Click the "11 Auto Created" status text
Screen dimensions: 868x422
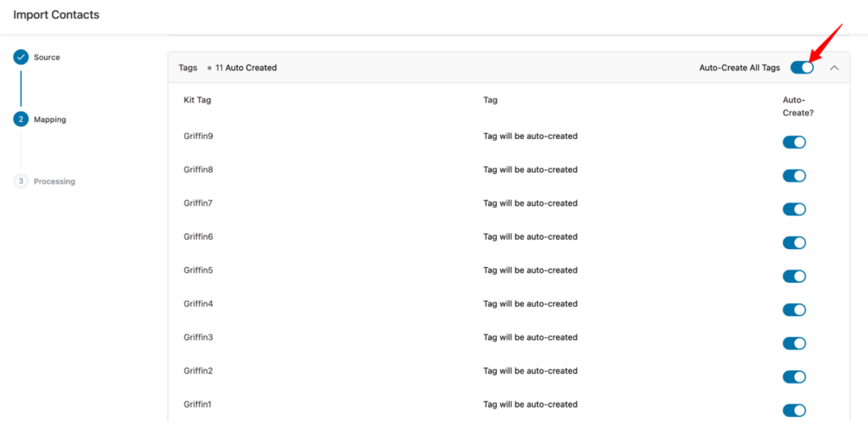(246, 68)
